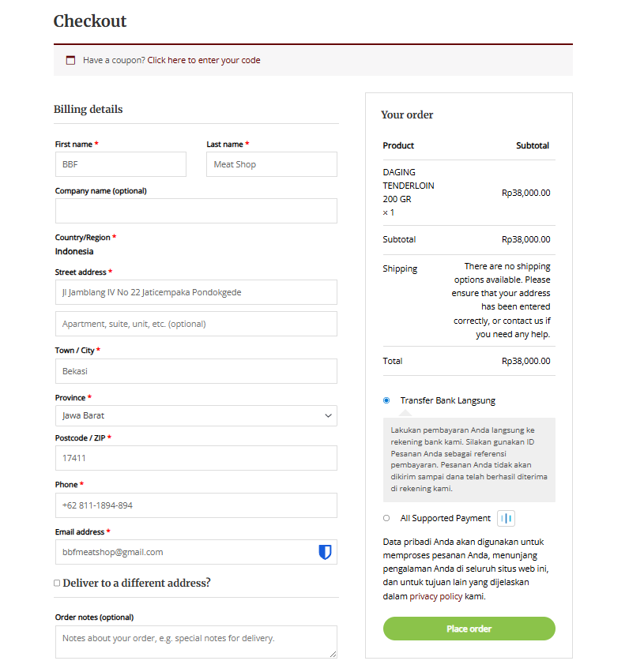Click the Postcode / ZIP field

point(196,458)
